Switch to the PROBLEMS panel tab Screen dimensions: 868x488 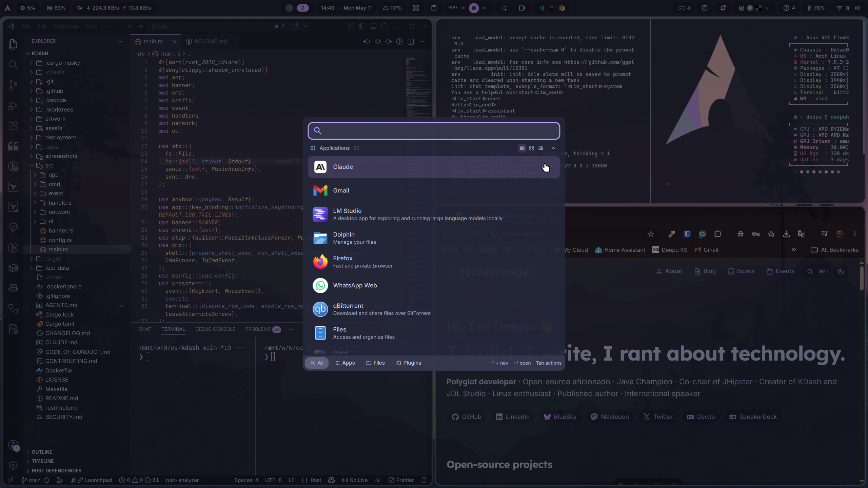click(263, 329)
